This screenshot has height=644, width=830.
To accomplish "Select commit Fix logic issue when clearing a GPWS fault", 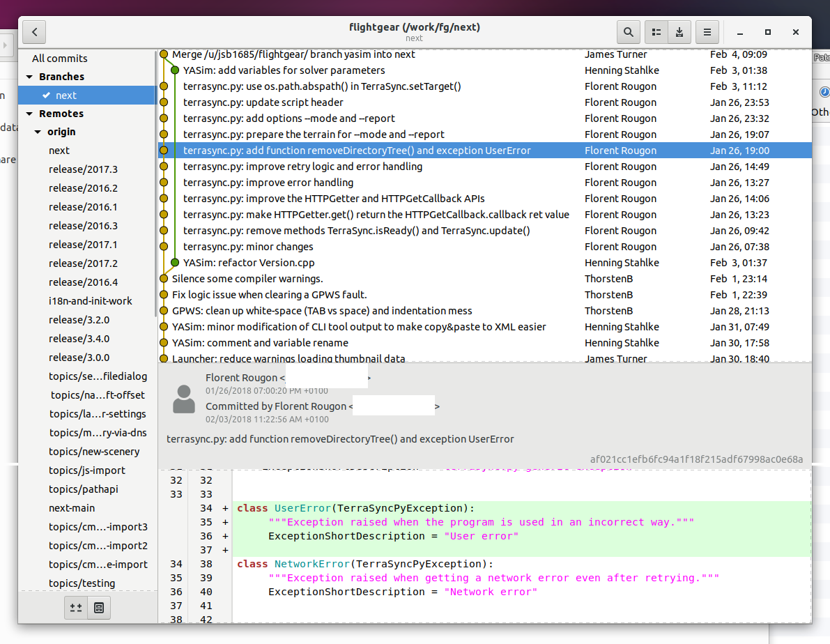I will point(485,294).
